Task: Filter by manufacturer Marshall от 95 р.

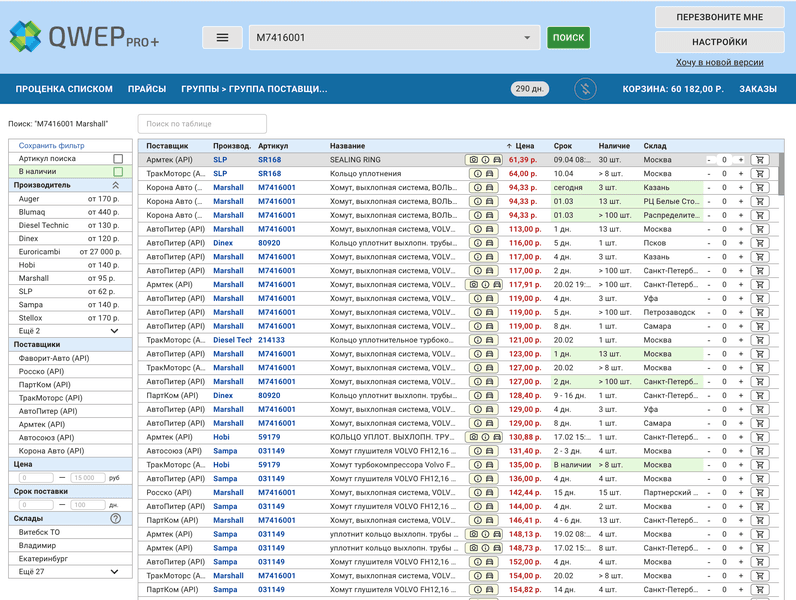Action: point(70,278)
